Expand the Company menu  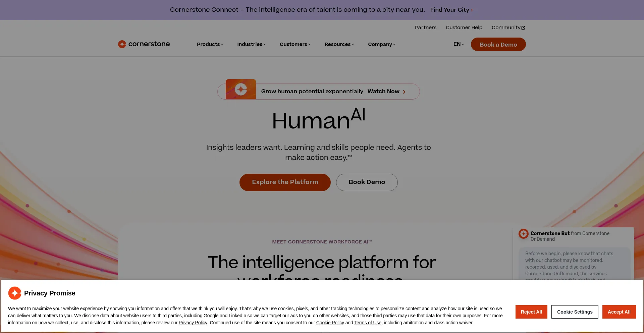pos(382,44)
